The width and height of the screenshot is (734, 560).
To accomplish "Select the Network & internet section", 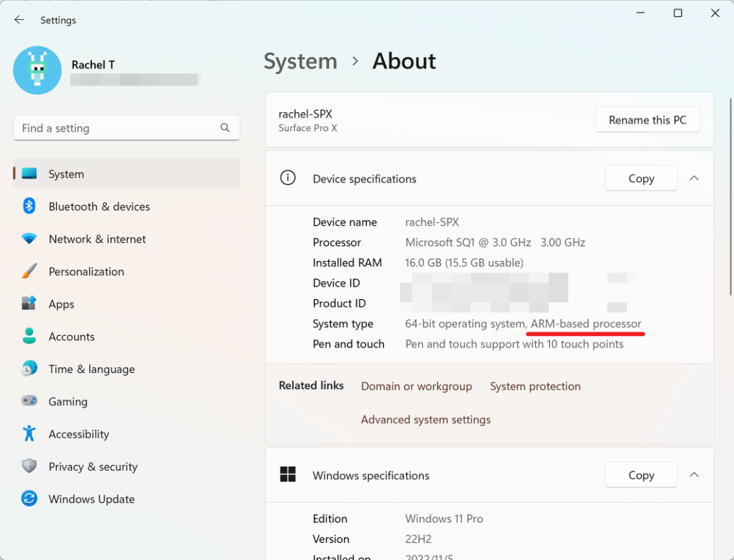I will click(97, 239).
